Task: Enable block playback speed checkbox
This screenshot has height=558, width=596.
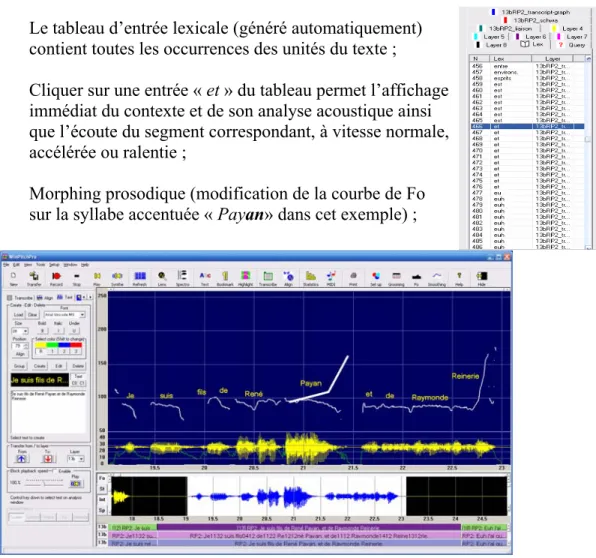Action: (x=55, y=471)
